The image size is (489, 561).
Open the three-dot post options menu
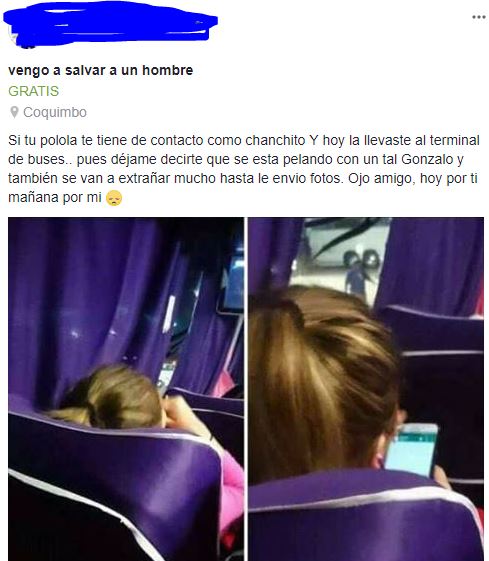click(x=479, y=17)
